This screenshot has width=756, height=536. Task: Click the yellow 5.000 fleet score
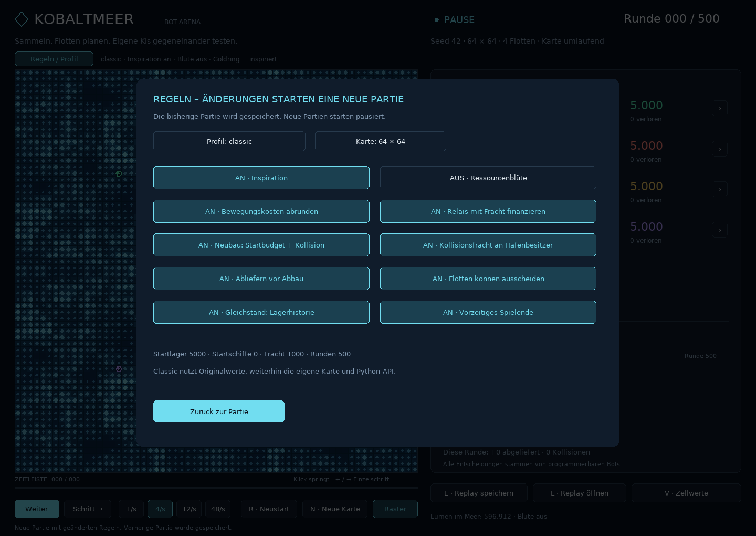(x=646, y=186)
